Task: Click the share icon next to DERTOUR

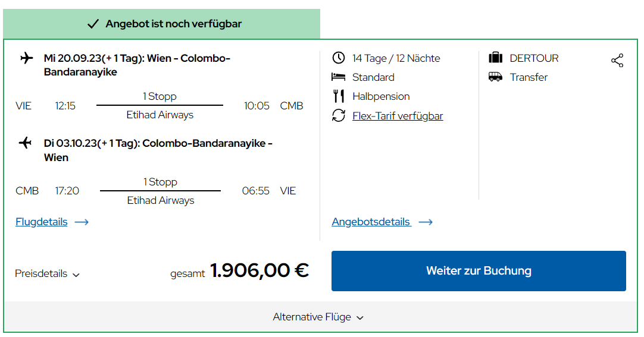Action: (617, 60)
